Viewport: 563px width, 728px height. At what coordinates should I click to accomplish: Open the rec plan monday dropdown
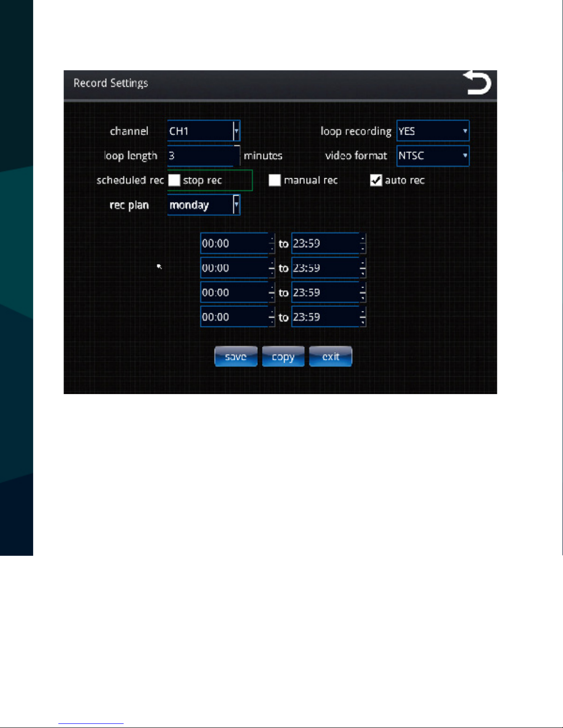pos(204,205)
